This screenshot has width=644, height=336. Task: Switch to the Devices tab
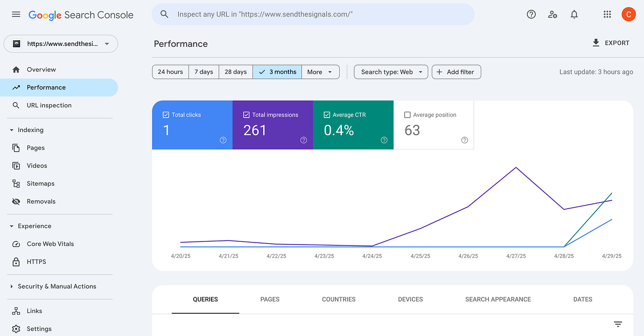coord(410,299)
